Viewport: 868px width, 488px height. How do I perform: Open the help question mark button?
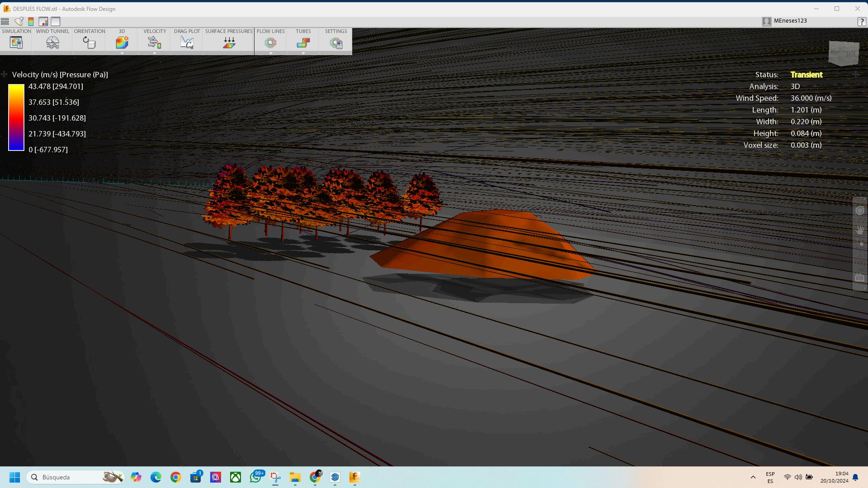pos(861,21)
